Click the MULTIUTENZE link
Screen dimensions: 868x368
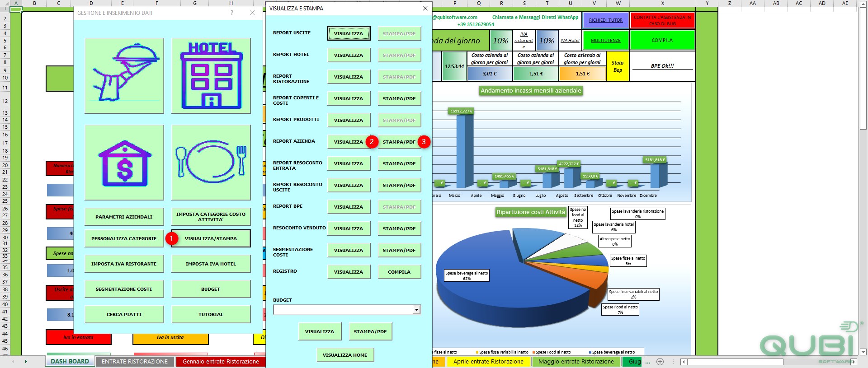pyautogui.click(x=606, y=40)
